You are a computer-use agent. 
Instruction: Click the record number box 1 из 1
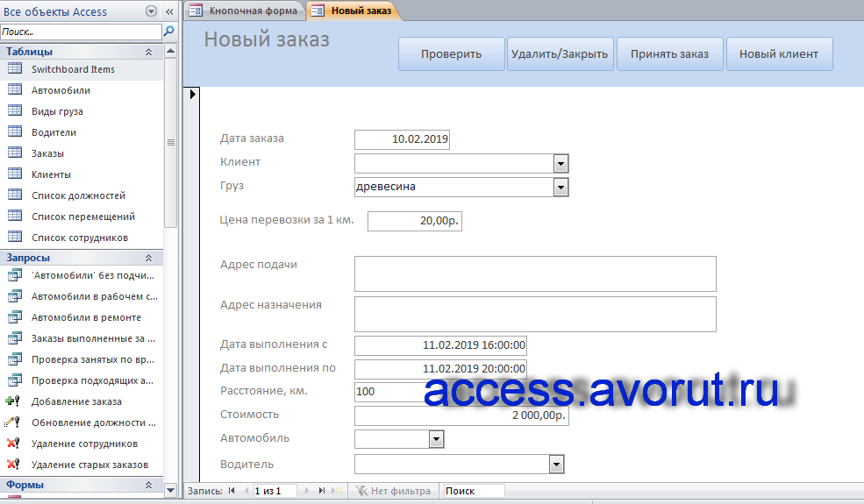(275, 491)
